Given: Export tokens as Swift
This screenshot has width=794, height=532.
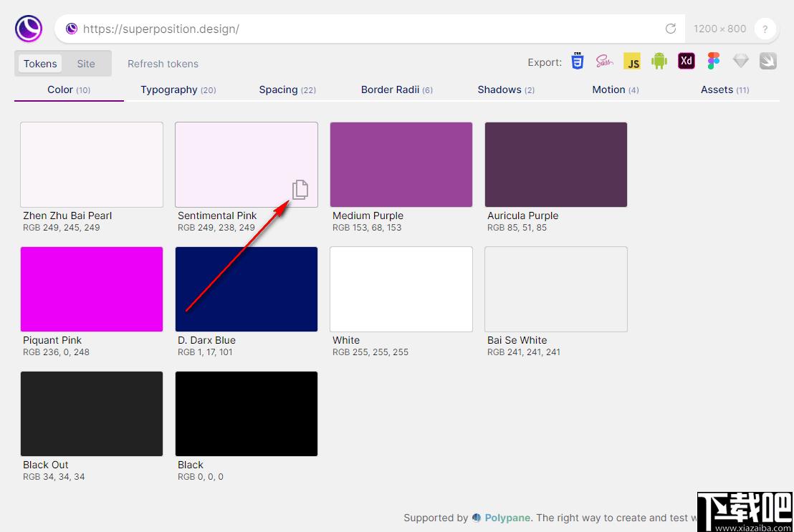Looking at the screenshot, I should pos(767,62).
